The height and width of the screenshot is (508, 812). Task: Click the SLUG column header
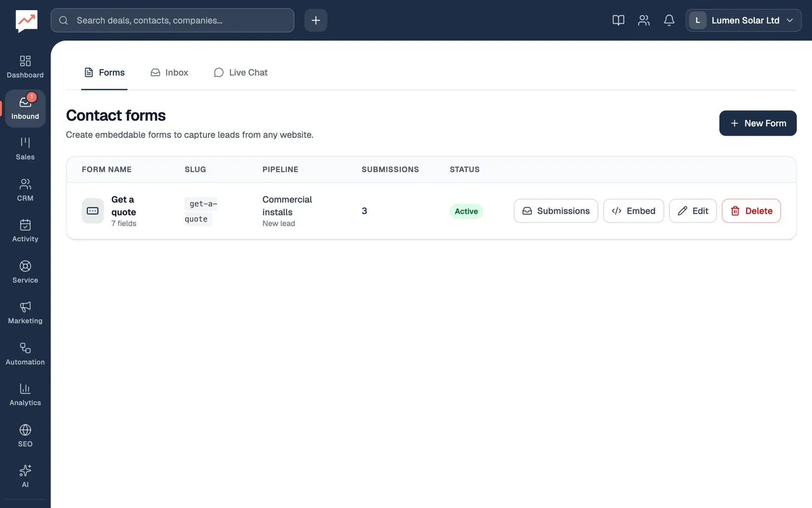tap(195, 170)
